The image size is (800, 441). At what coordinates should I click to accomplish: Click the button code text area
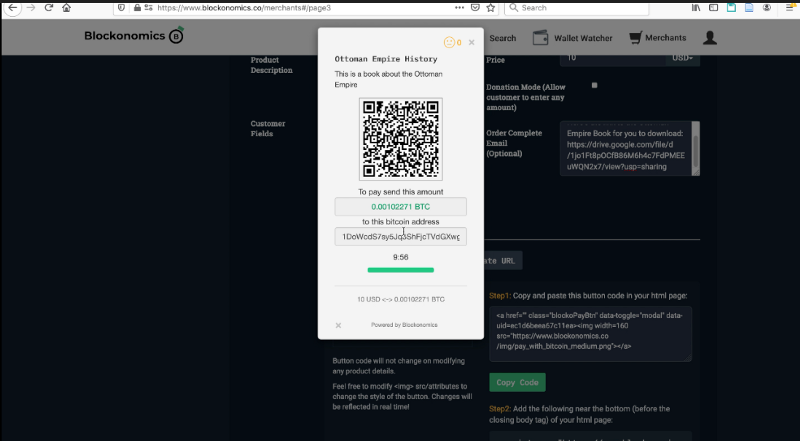click(590, 334)
